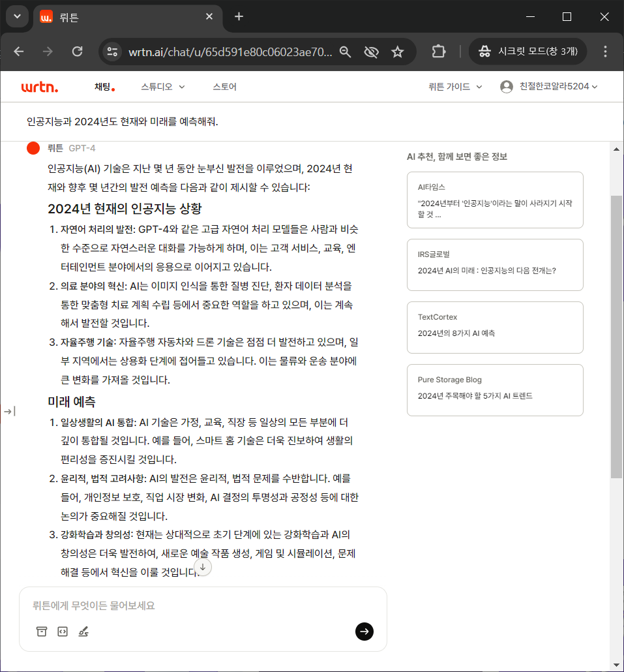The image size is (624, 672).
Task: Minimize the browser window
Action: (x=530, y=17)
